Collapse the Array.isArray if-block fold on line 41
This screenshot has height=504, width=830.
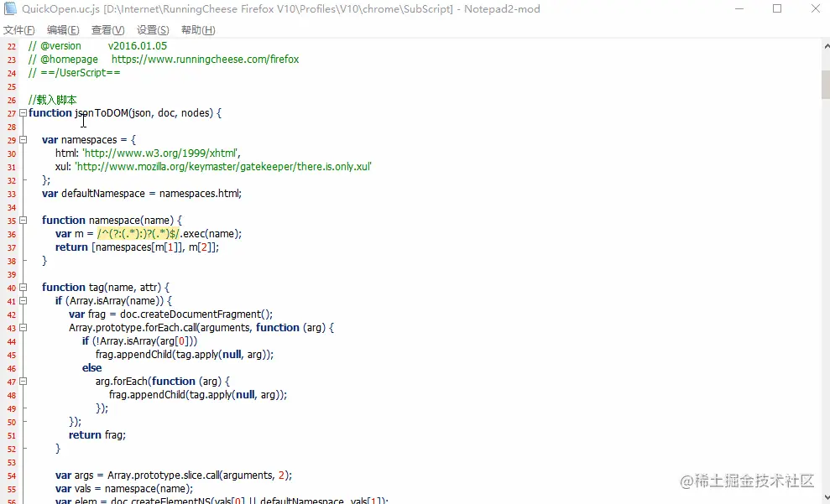point(23,301)
